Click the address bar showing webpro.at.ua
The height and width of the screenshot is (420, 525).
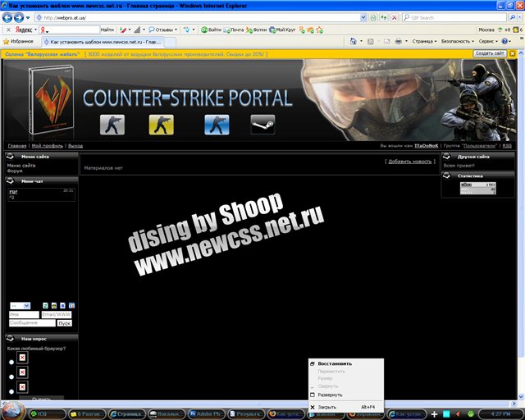(198, 18)
